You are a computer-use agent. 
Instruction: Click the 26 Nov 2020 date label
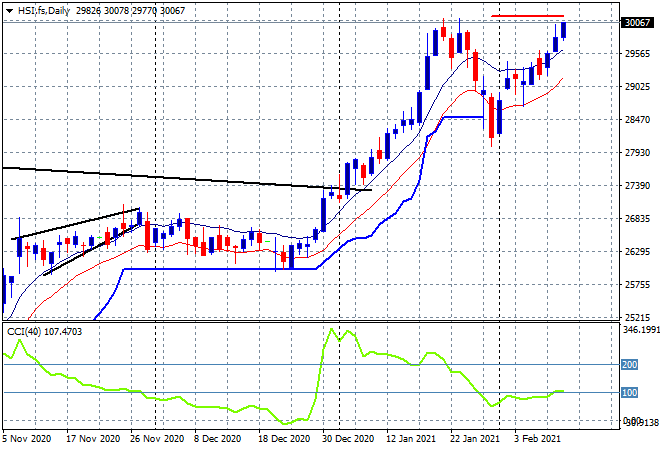[x=157, y=439]
